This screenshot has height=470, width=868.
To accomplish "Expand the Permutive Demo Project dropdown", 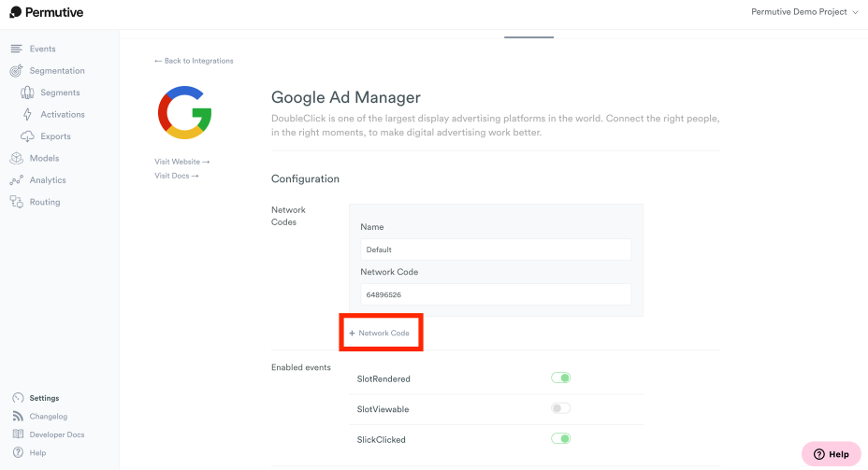I will (803, 12).
